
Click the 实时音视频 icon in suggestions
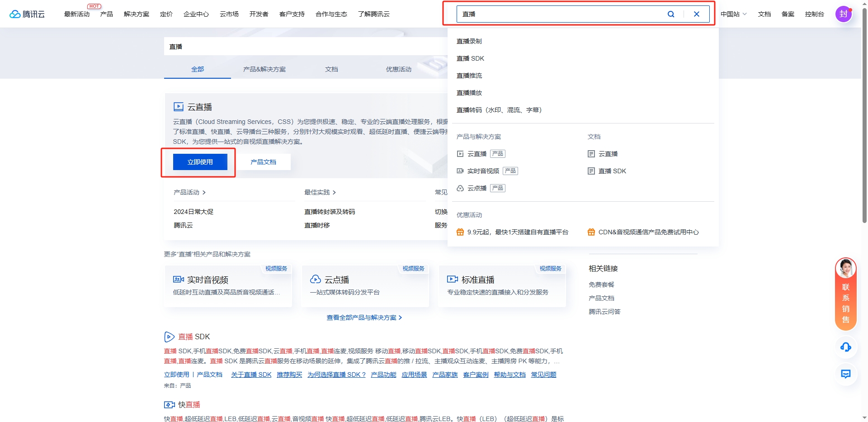(460, 171)
